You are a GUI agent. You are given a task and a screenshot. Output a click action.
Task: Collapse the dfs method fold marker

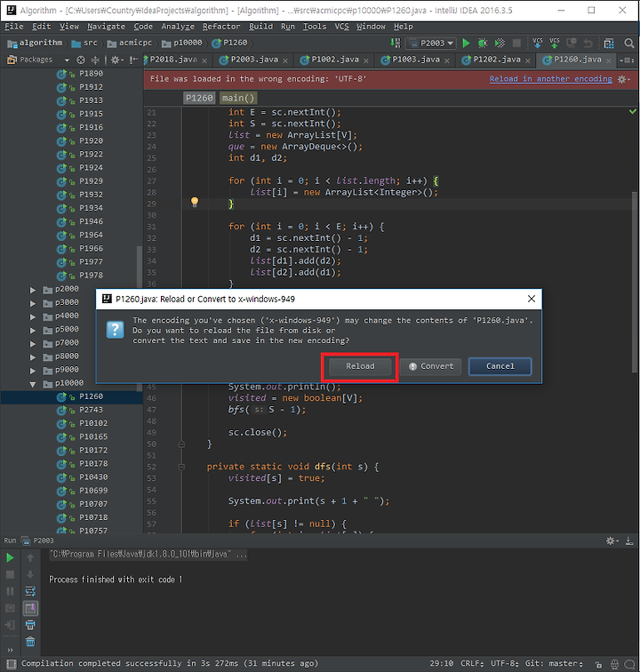pyautogui.click(x=181, y=467)
